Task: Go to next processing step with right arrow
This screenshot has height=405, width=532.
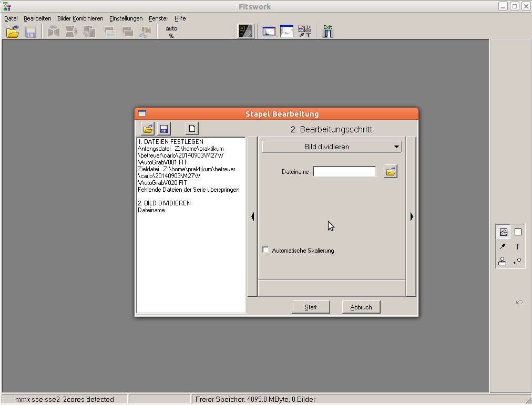Action: pyautogui.click(x=411, y=216)
